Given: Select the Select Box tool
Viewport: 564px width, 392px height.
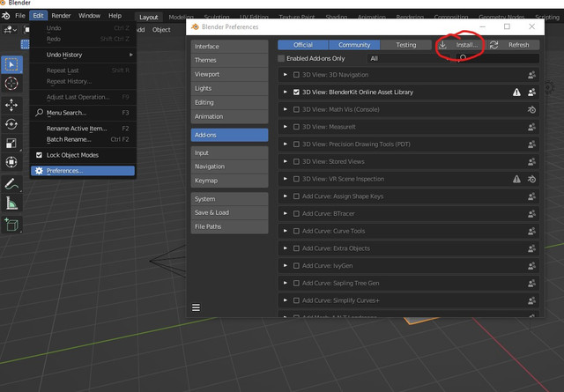Looking at the screenshot, I should (x=11, y=64).
